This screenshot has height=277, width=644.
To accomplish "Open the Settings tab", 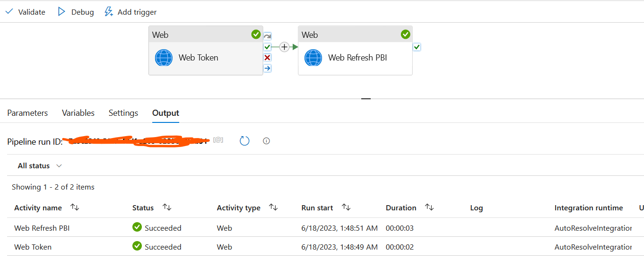I will (123, 113).
